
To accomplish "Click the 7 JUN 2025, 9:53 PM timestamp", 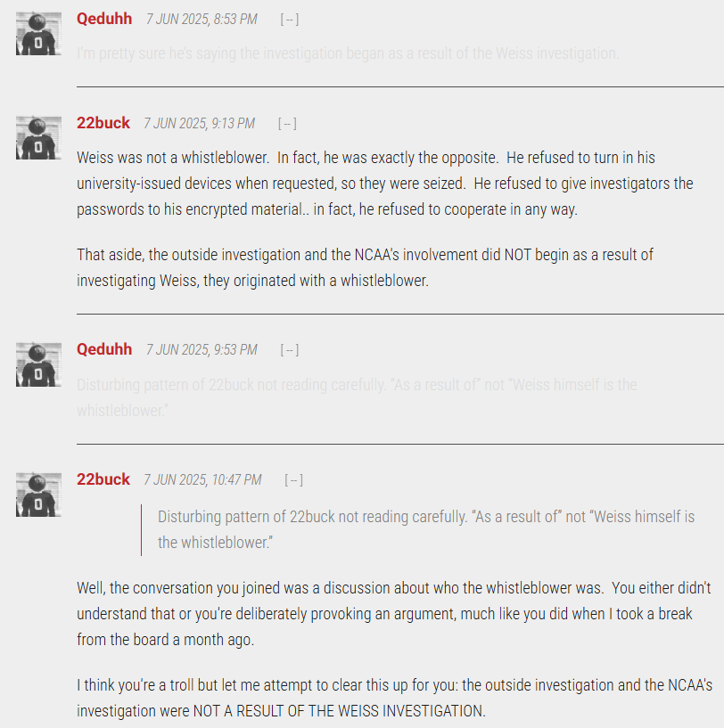I will coord(202,349).
